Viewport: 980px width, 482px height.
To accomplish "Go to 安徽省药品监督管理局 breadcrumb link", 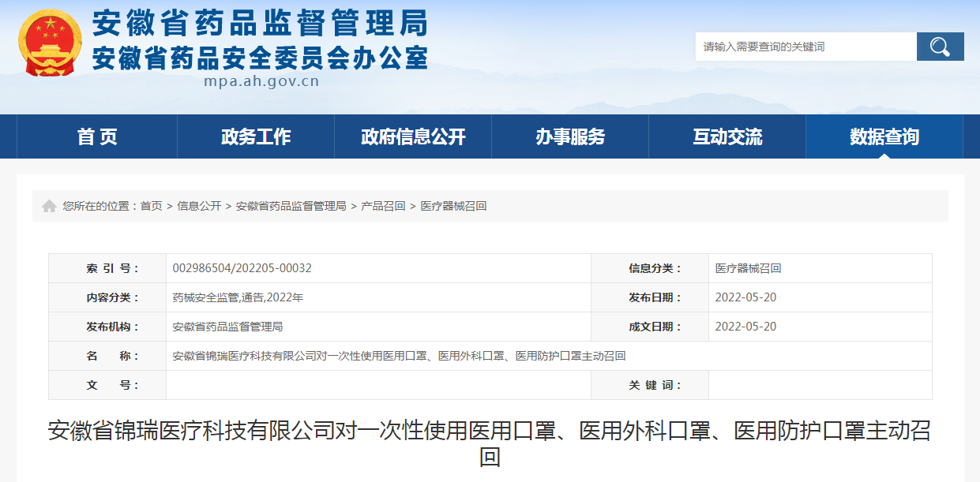I will click(291, 206).
